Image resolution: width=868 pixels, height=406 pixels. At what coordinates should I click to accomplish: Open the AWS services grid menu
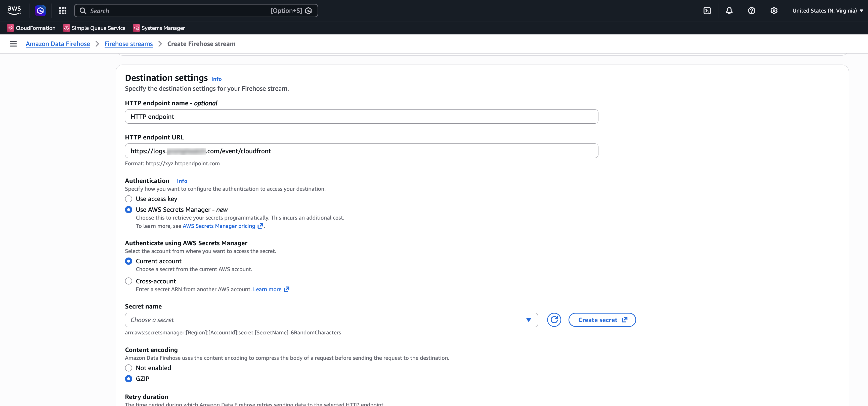click(x=62, y=11)
